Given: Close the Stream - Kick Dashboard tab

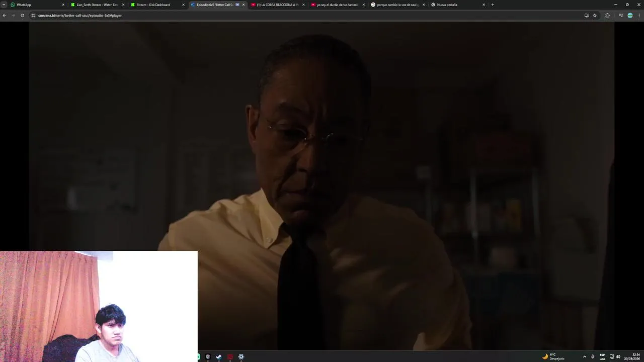Looking at the screenshot, I should 183,5.
